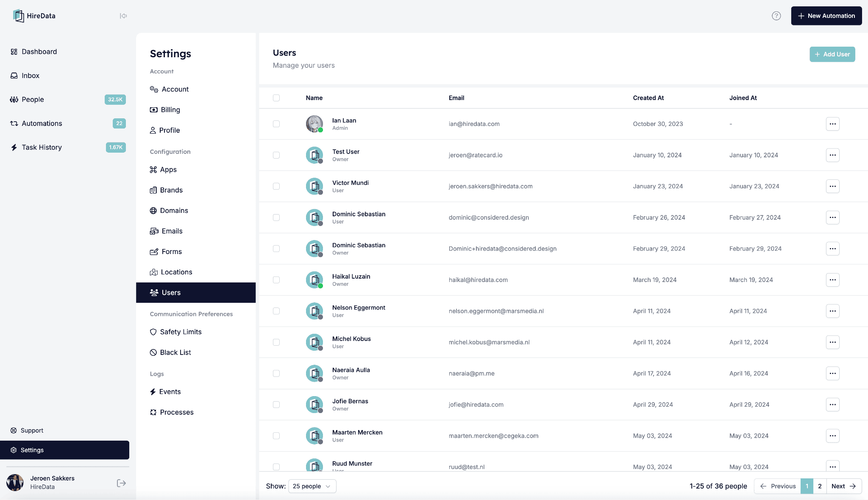Open the three-dot menu for Test User
Screen dimensions: 868x500
(832, 155)
